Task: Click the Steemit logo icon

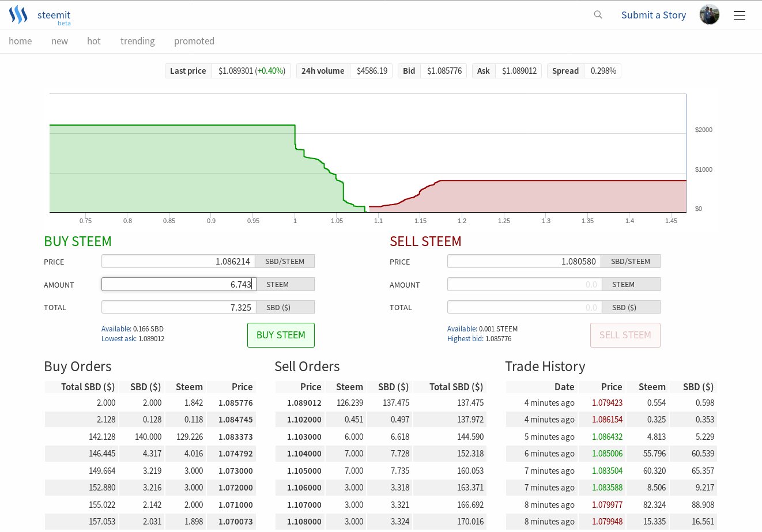Action: click(18, 15)
